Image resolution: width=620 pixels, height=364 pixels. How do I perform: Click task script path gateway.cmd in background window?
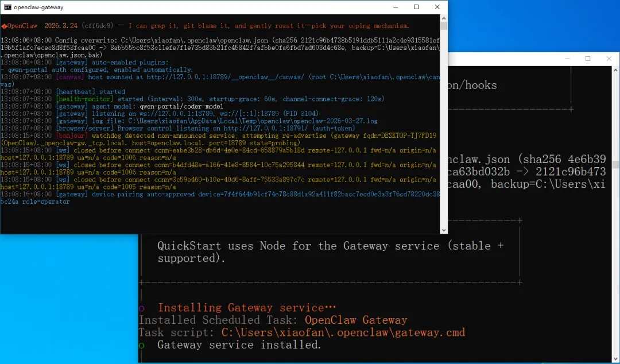pos(343,332)
